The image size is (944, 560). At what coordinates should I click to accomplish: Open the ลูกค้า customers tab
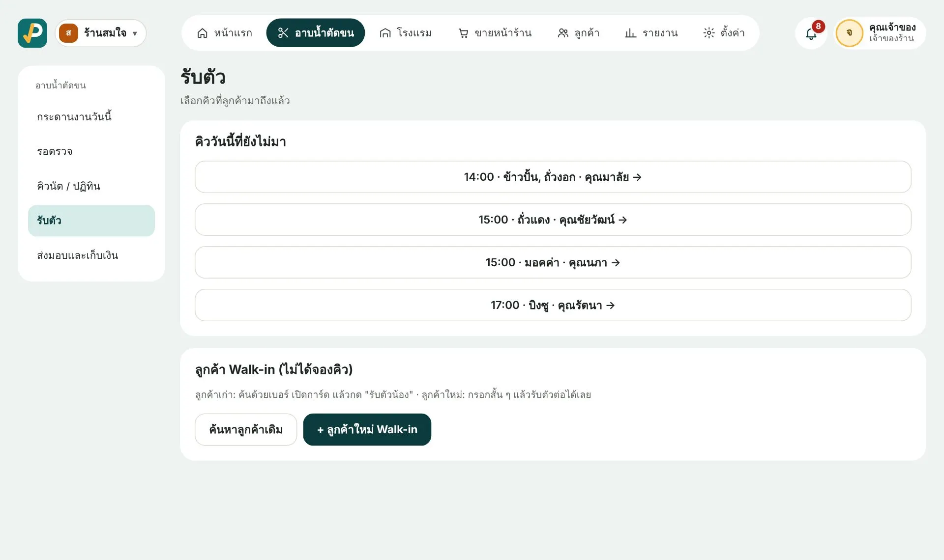[x=578, y=33]
